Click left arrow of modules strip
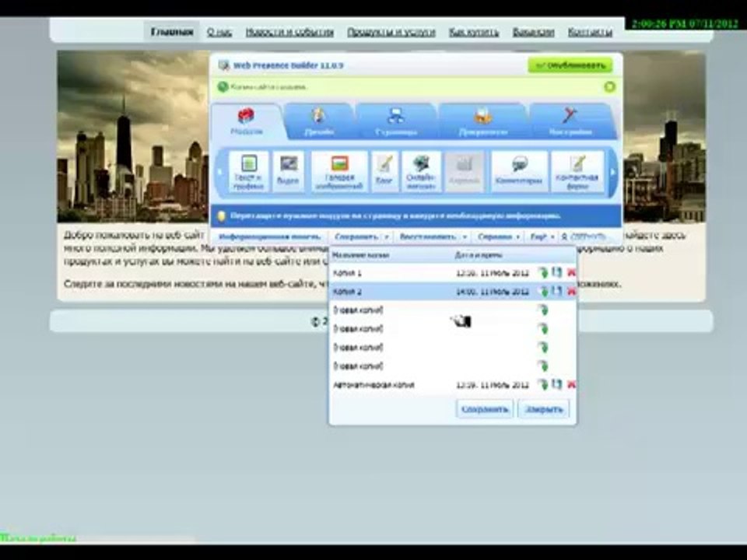The height and width of the screenshot is (560, 747). 220,173
